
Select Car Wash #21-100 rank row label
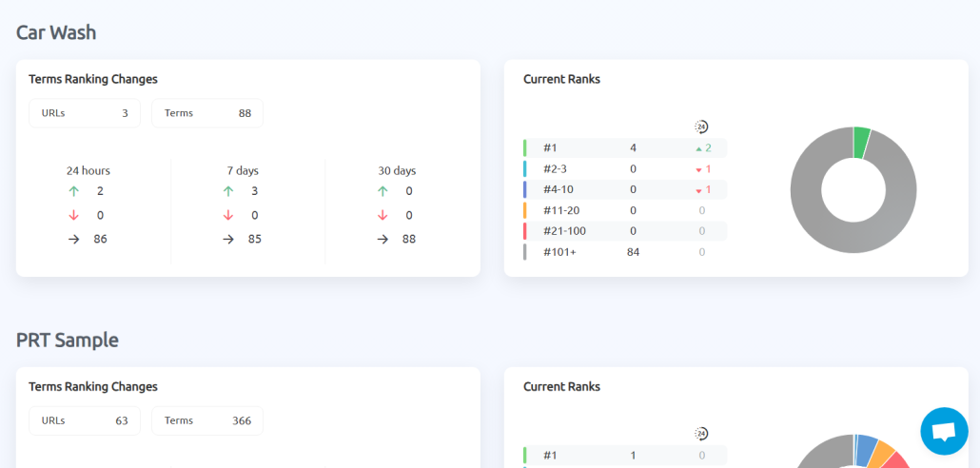pyautogui.click(x=564, y=231)
